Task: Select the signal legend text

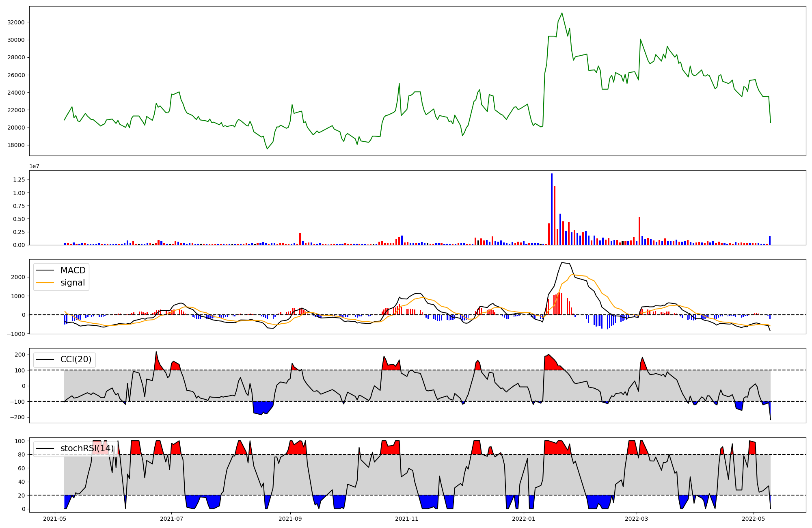Action: (x=73, y=283)
